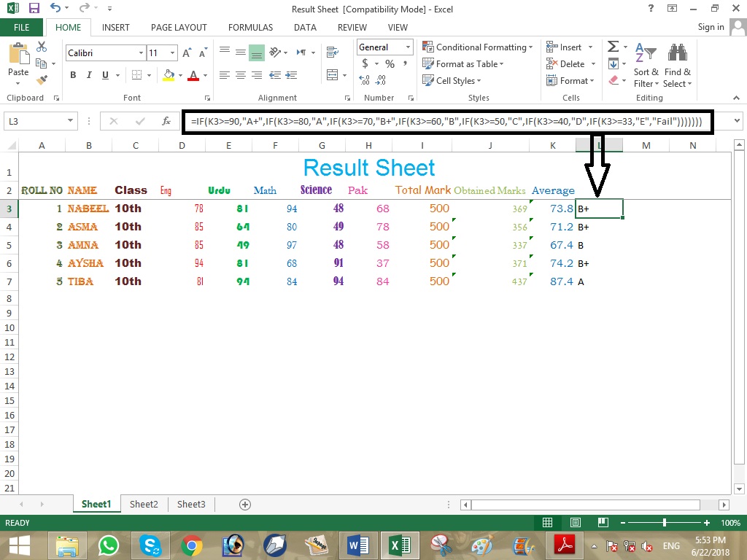Open the FILE menu
Screen dimensions: 747x560
pos(22,27)
